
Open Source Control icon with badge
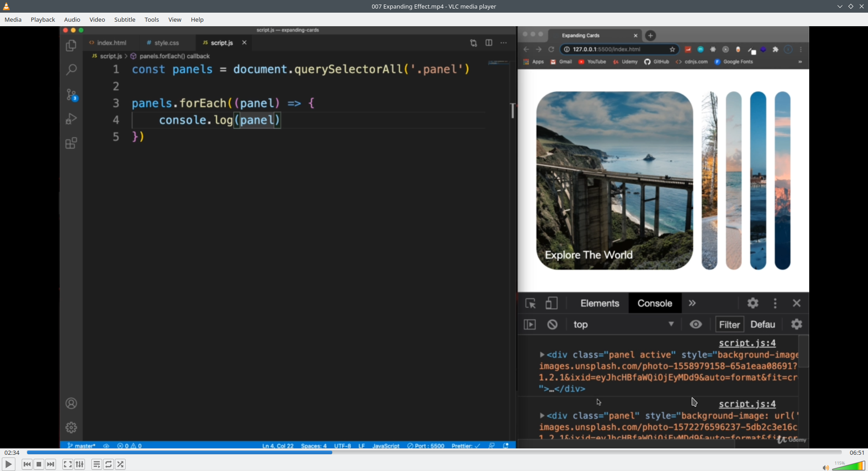point(71,94)
